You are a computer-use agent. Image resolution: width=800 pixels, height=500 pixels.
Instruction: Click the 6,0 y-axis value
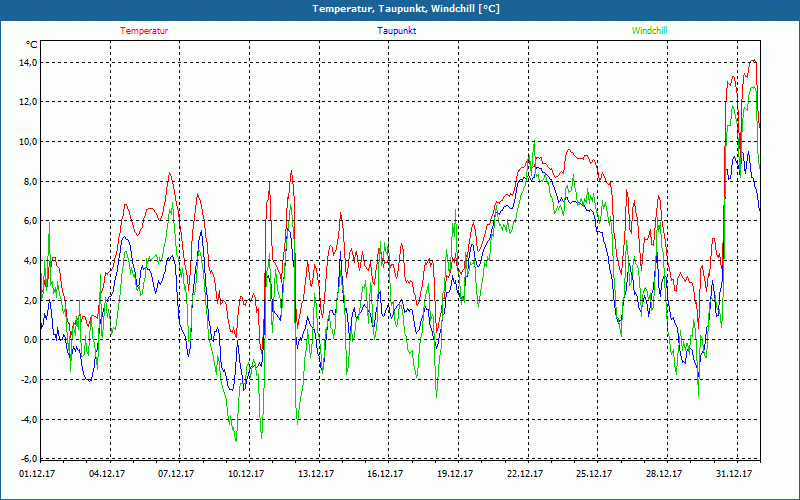[x=31, y=221]
